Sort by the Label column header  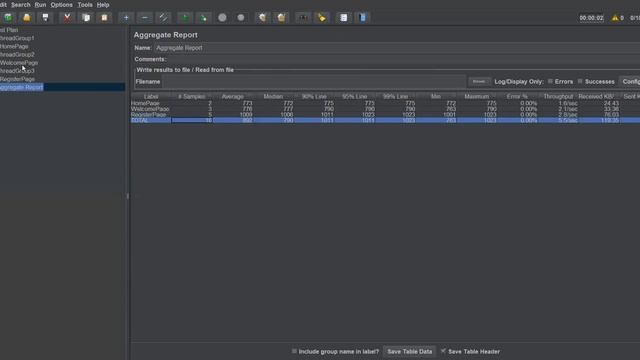click(x=151, y=96)
